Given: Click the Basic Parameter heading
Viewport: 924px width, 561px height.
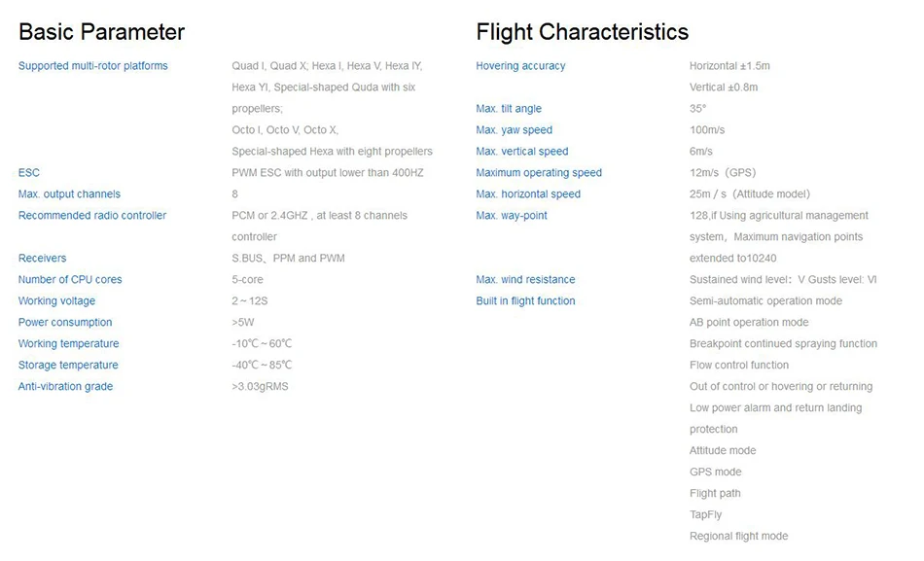Looking at the screenshot, I should click(x=101, y=32).
